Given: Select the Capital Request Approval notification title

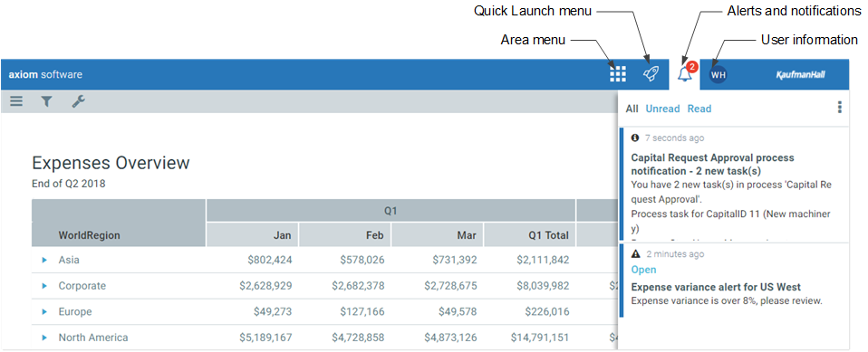Looking at the screenshot, I should tap(713, 165).
